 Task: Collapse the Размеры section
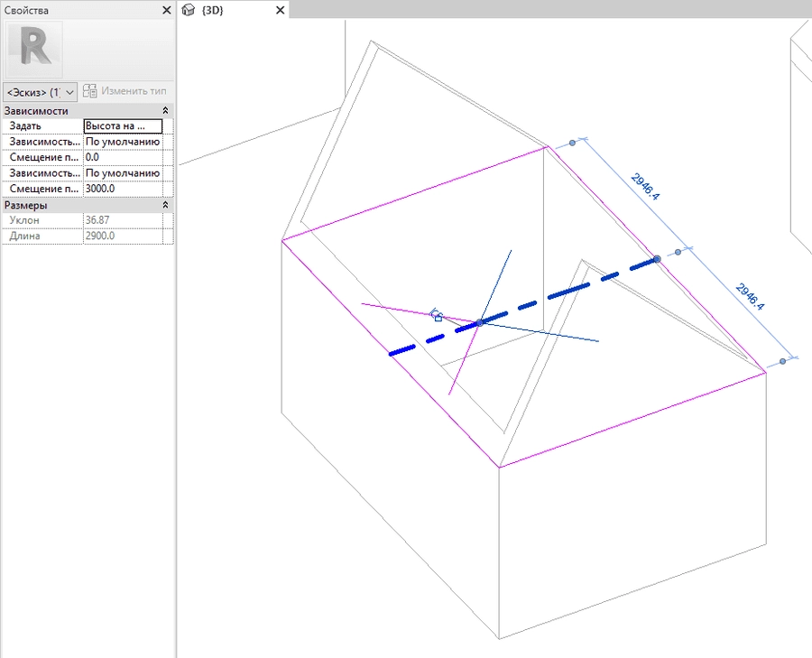(x=165, y=205)
